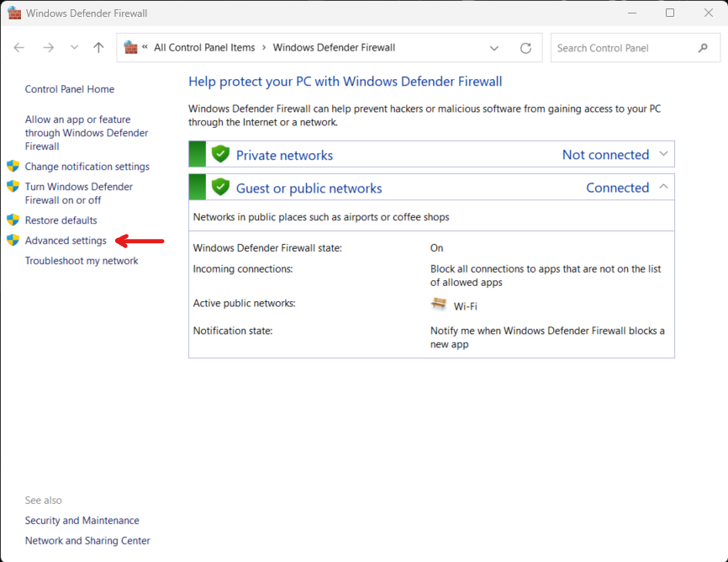Expand the Private networks section chevron
The image size is (728, 562).
click(663, 154)
